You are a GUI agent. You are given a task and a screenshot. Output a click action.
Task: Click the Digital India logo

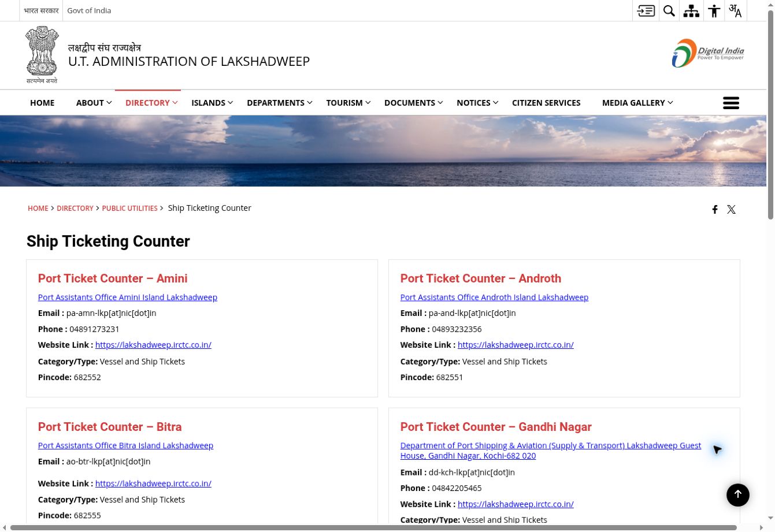(708, 53)
